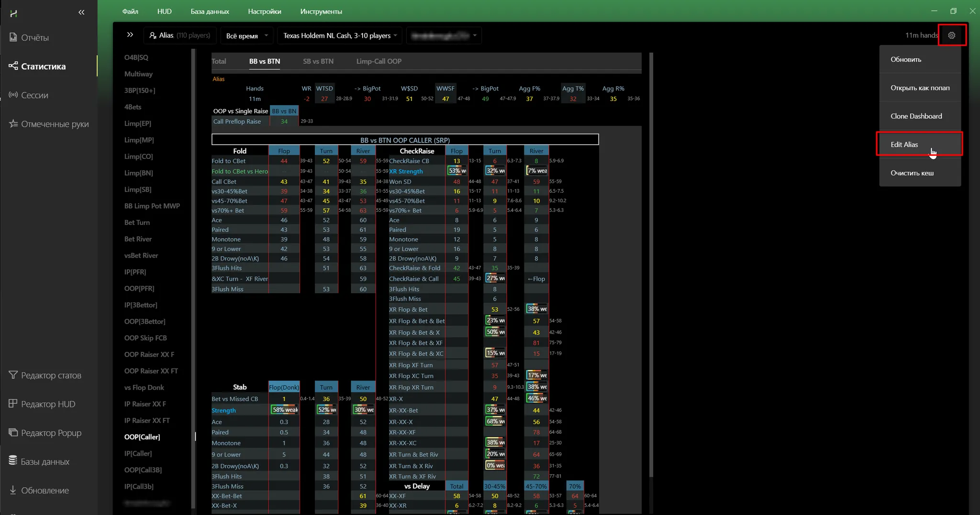Open Редактор статов filter icon
980x515 pixels.
(13, 375)
